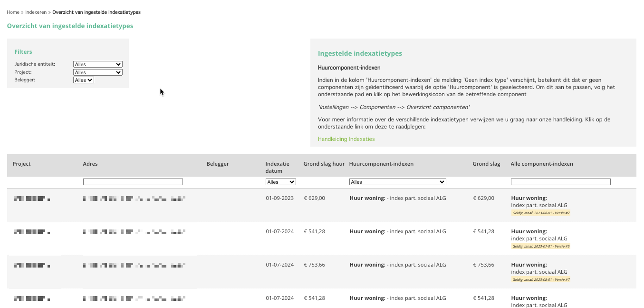Open the Belegger filter dropdown
644x308 pixels.
[x=83, y=79]
